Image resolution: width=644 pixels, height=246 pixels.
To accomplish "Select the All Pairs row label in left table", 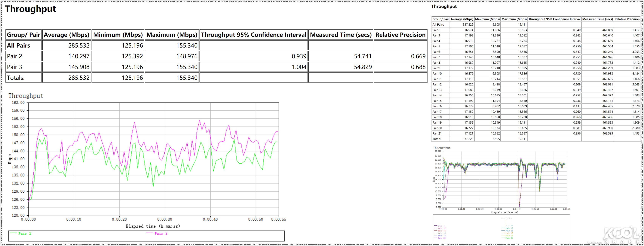I will coord(18,45).
